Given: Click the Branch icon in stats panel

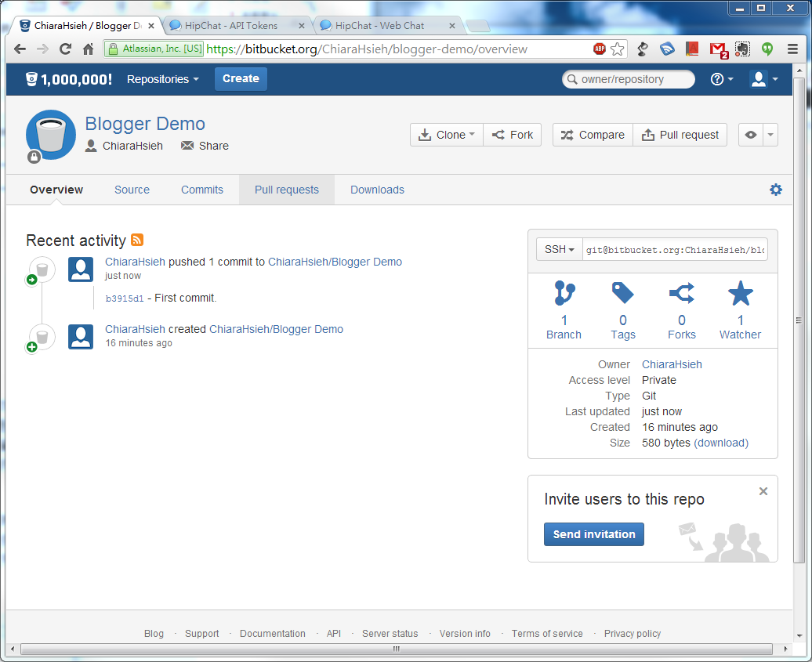Looking at the screenshot, I should coord(564,293).
